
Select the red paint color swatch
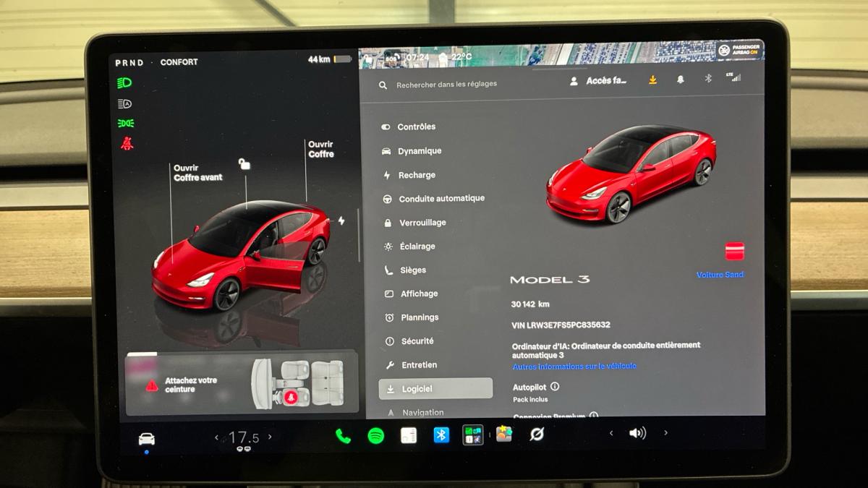[x=735, y=252]
